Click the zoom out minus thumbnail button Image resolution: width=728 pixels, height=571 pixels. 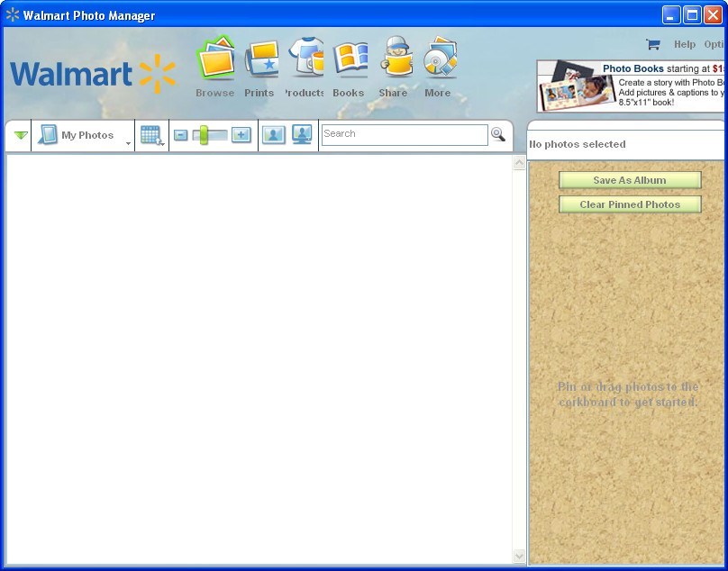[180, 135]
